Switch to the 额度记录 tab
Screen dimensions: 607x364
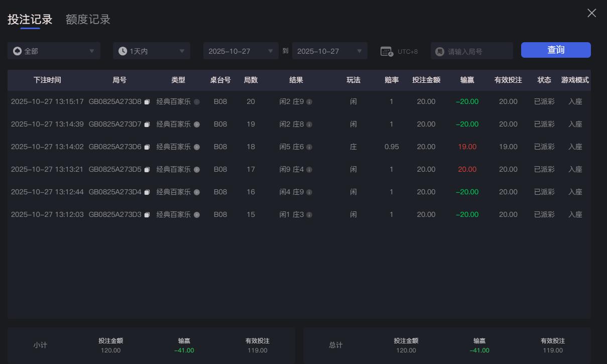(88, 19)
